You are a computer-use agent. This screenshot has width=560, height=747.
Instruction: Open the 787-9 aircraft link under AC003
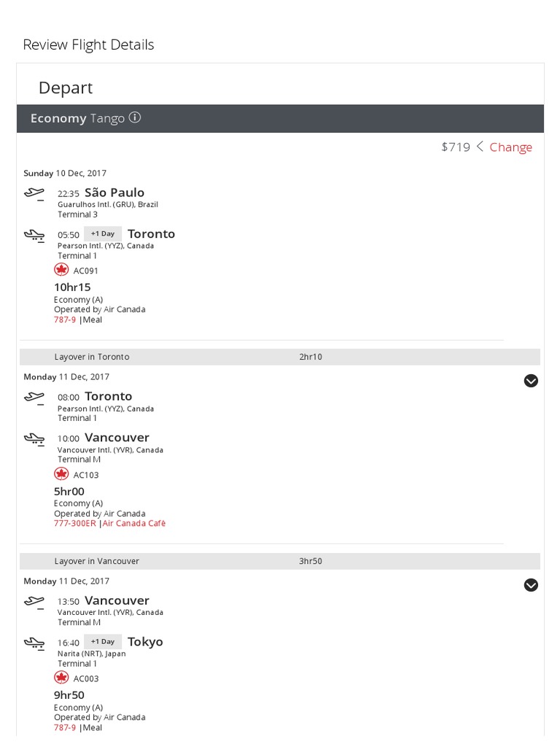65,727
